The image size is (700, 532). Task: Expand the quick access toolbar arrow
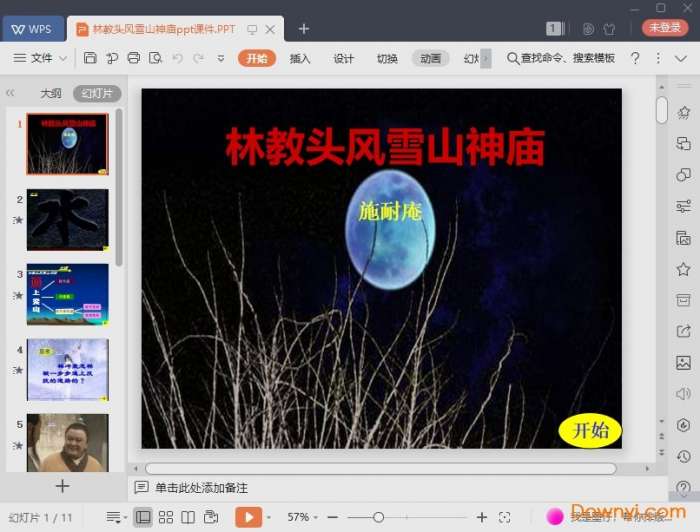click(221, 58)
